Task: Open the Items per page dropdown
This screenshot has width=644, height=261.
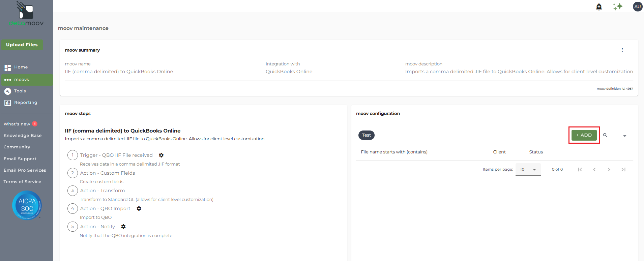Action: pos(528,169)
